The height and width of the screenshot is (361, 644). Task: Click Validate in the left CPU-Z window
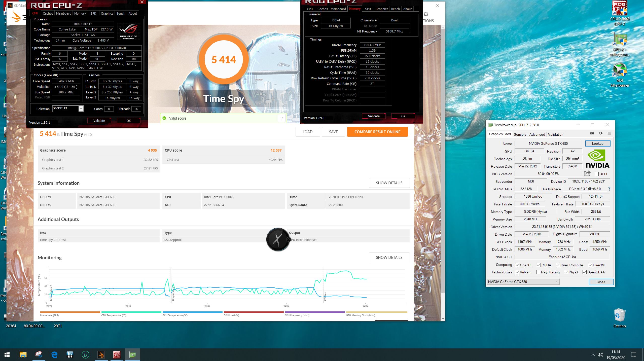pos(99,121)
